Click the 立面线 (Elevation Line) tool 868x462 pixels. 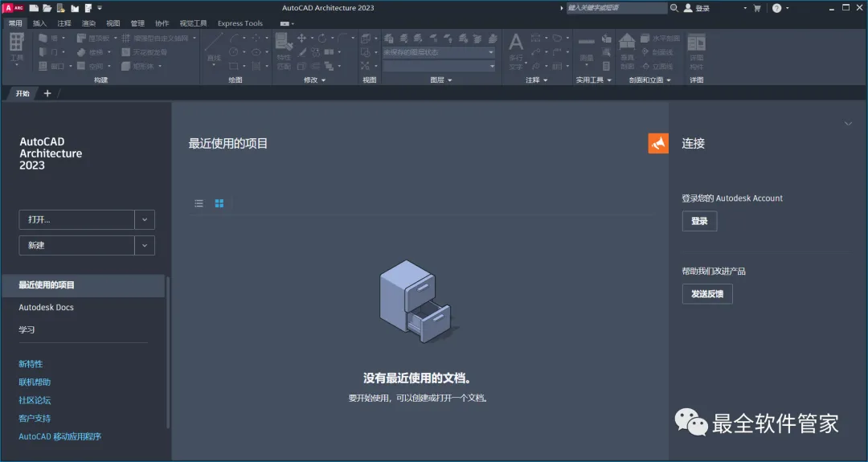[x=657, y=66]
